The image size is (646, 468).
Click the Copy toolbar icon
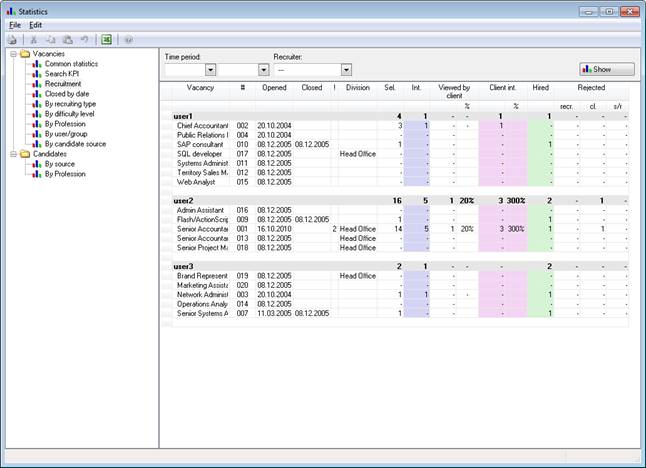(51, 40)
